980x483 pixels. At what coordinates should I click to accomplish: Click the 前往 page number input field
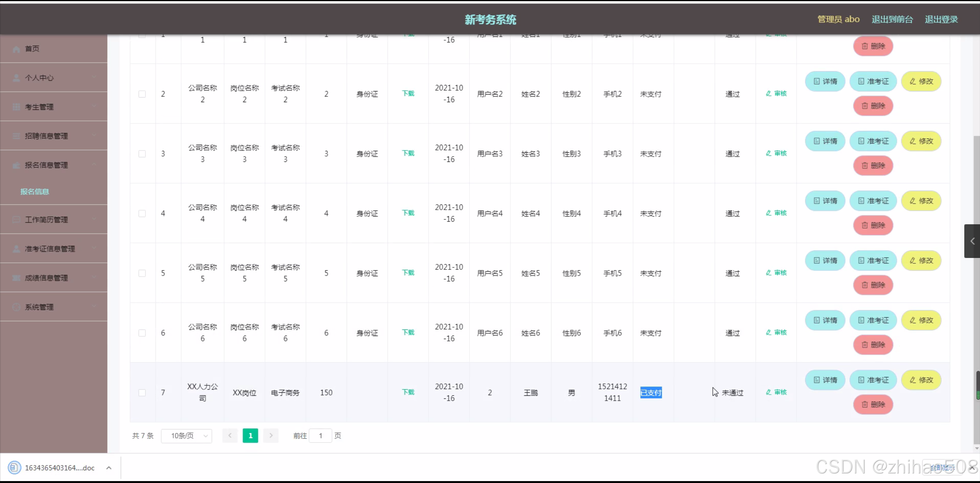(320, 436)
